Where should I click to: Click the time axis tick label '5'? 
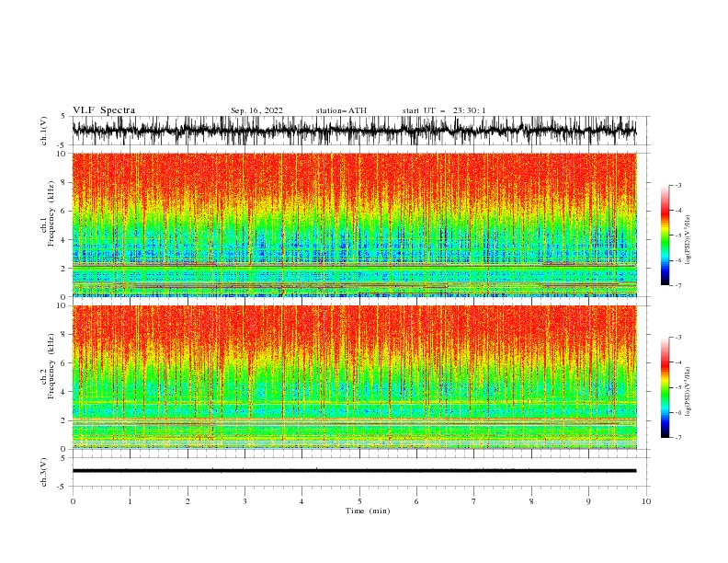(x=359, y=501)
